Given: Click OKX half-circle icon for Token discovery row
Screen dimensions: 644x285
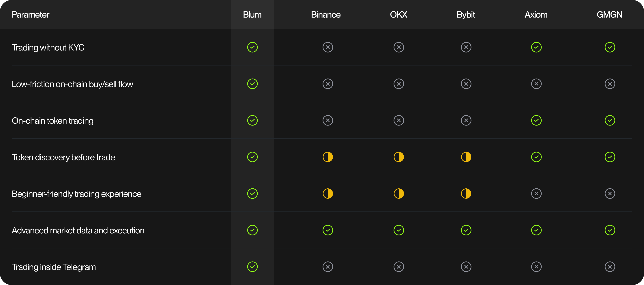Looking at the screenshot, I should 398,157.
